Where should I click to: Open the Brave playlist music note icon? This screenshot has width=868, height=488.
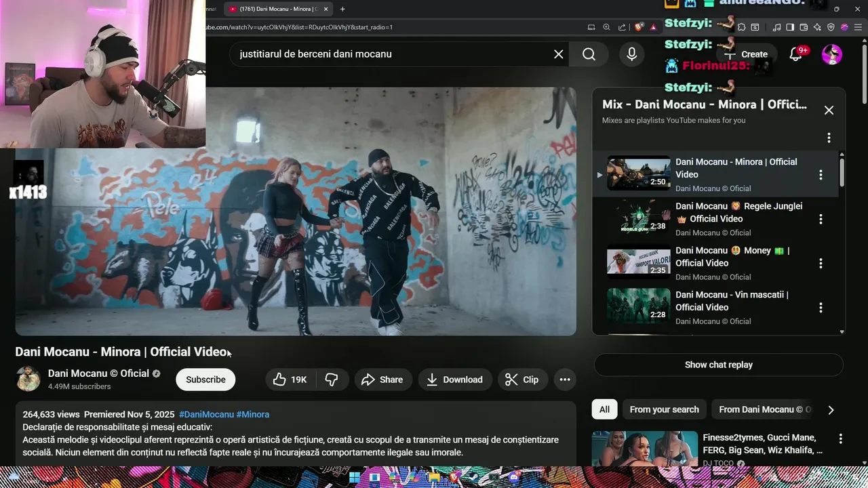coord(776,27)
